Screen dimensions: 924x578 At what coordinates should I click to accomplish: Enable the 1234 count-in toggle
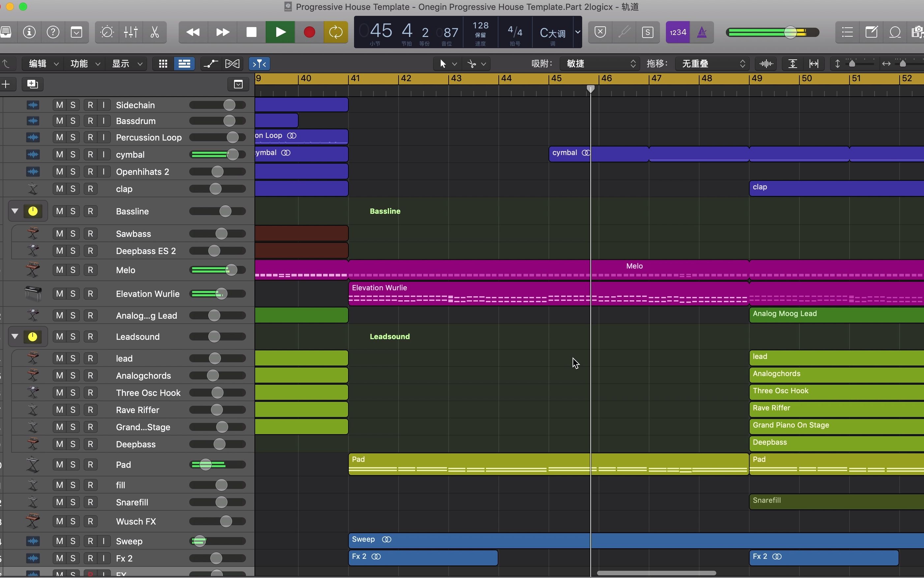coord(678,32)
